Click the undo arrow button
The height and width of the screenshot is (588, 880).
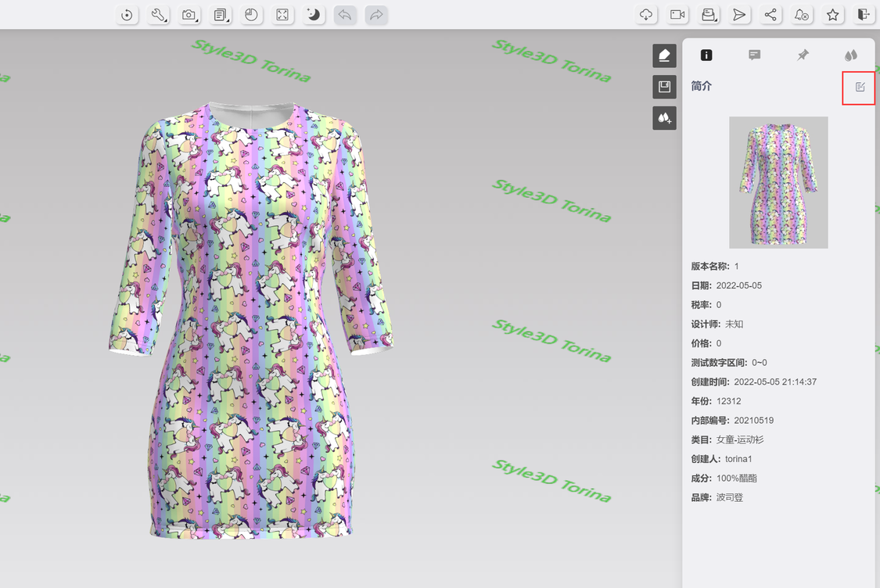coord(345,15)
